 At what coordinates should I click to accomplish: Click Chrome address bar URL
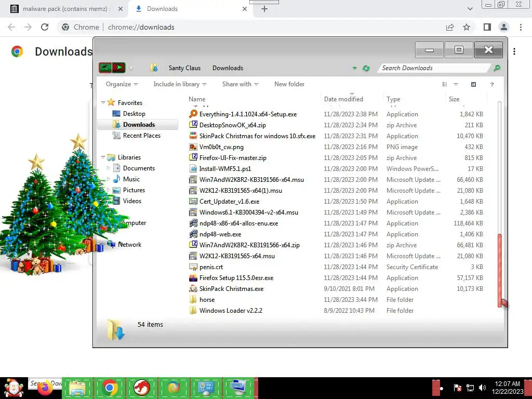pos(141,27)
